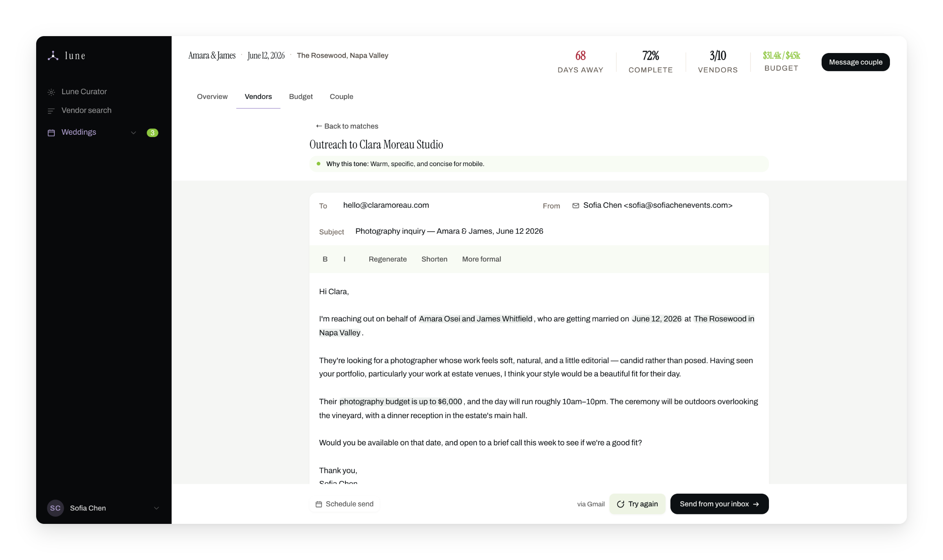Click the Subject line field

click(x=449, y=231)
